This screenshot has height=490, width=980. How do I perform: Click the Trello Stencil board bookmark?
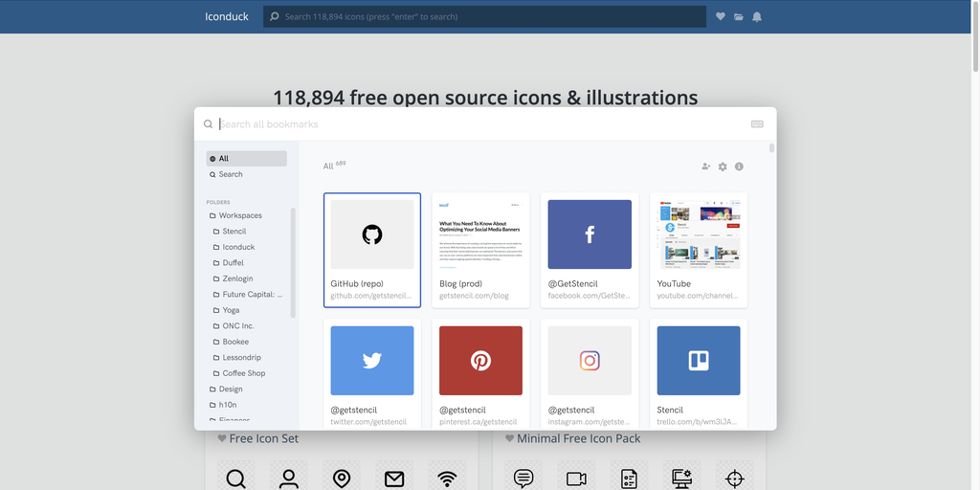(x=698, y=361)
